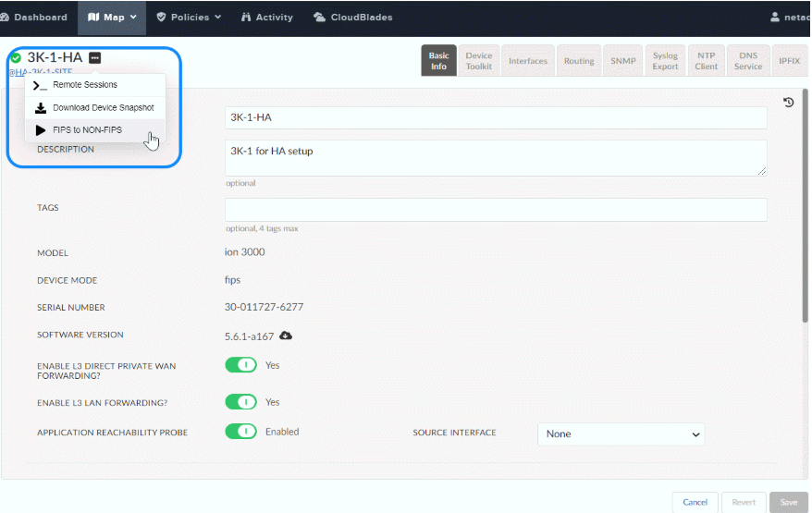Screen dimensions: 812x513
Task: Expand the Map menu in navigation bar
Action: [113, 17]
